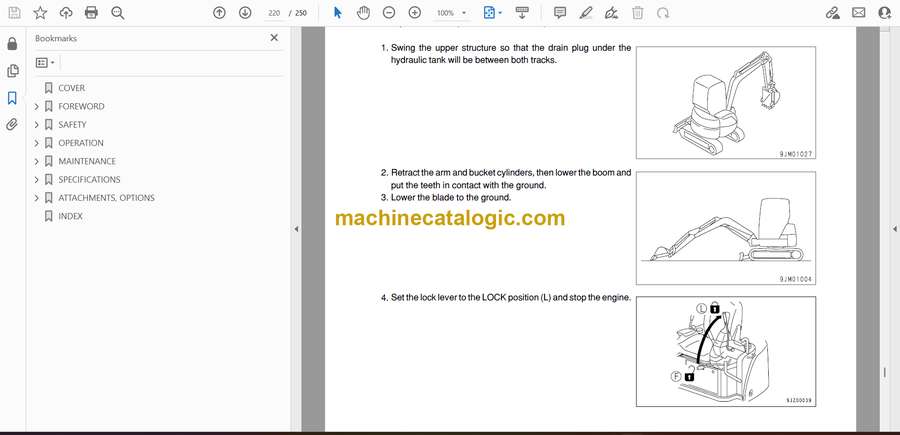Jump to the ATTACHMENTS, OPTIONS section
This screenshot has width=900, height=435.
tap(106, 198)
